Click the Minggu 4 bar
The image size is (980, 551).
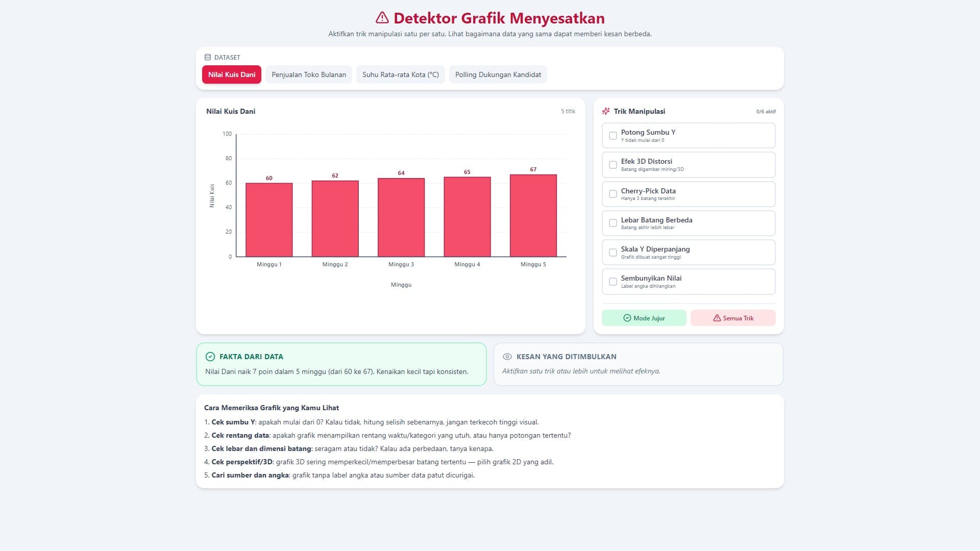click(x=467, y=217)
